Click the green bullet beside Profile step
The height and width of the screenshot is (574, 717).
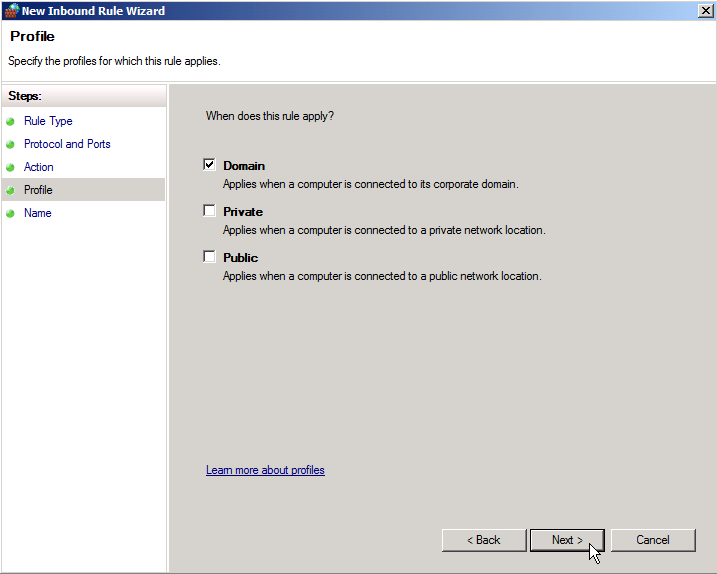coord(10,190)
